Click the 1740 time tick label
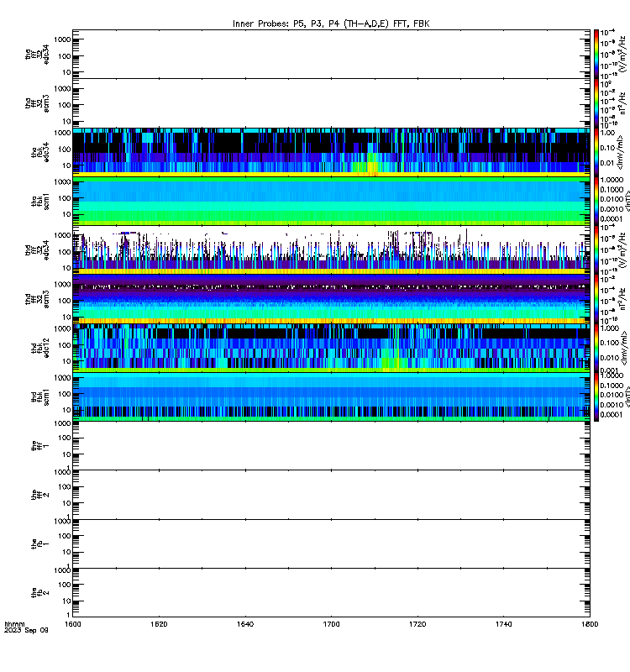 coord(503,624)
